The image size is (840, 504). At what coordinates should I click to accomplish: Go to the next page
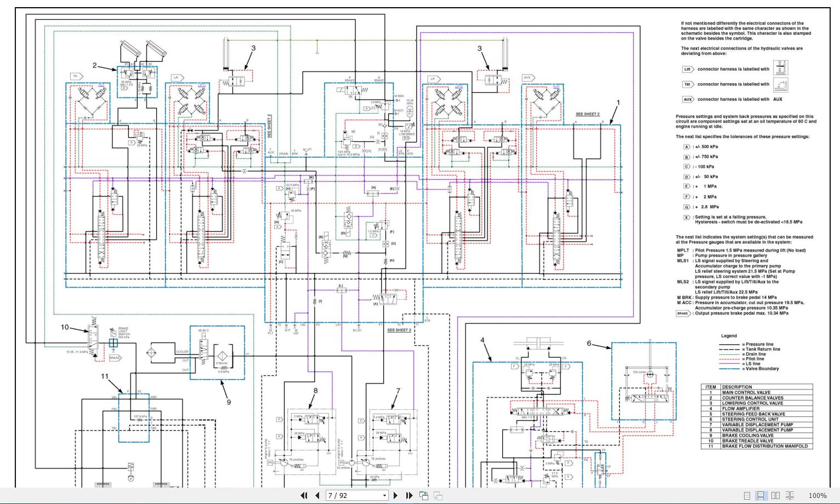(395, 495)
